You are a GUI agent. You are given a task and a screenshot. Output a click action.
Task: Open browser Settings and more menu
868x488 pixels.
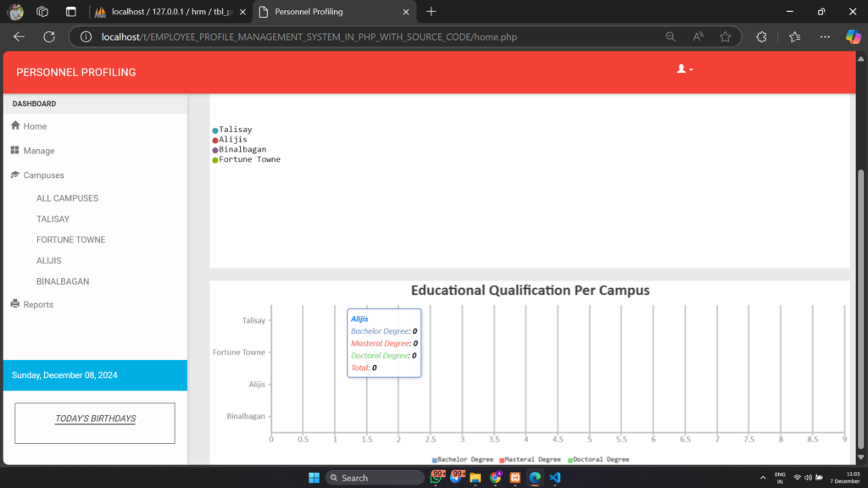tap(825, 37)
